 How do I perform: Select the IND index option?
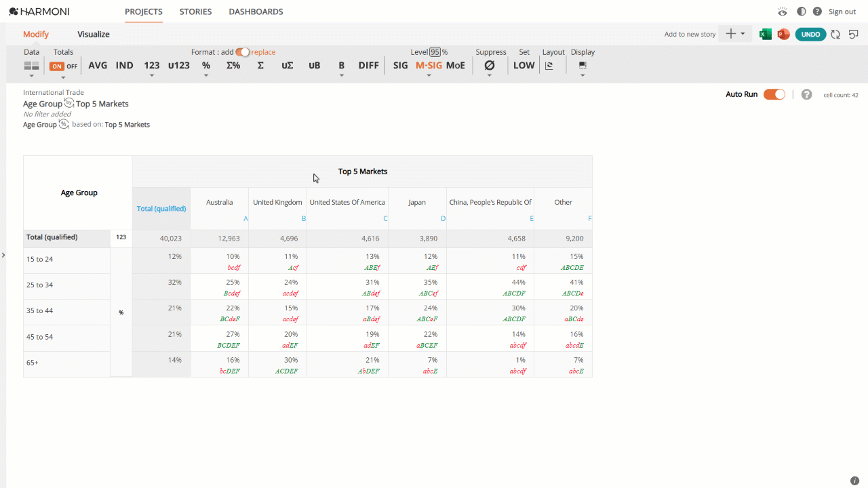tap(125, 66)
